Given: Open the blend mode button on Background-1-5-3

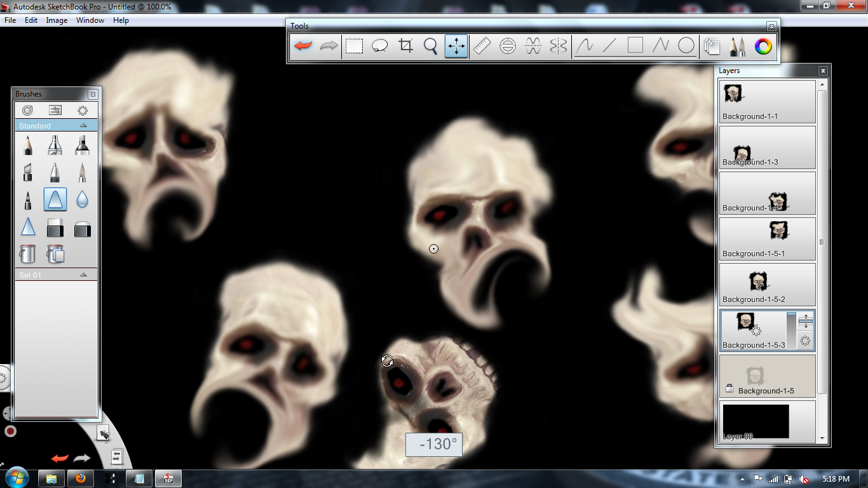Looking at the screenshot, I should pyautogui.click(x=805, y=321).
